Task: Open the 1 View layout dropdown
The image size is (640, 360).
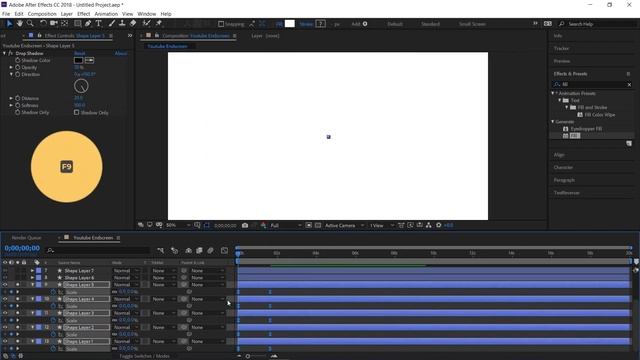Action: [x=382, y=225]
